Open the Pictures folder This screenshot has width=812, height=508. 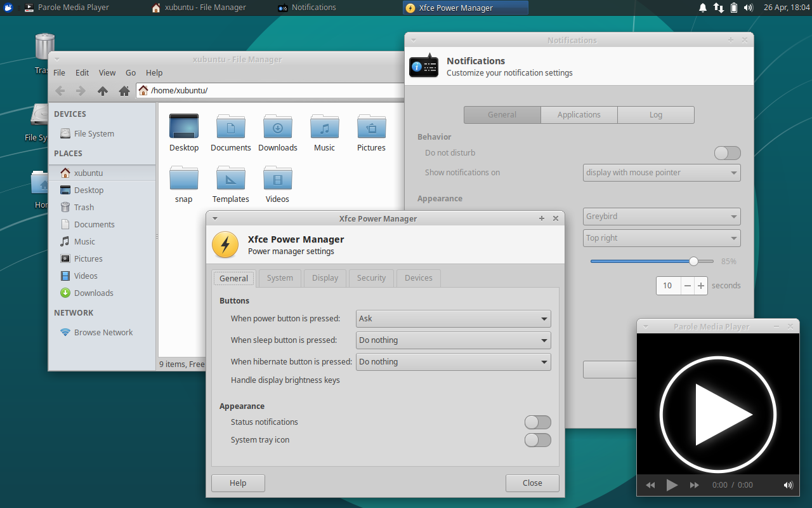[370, 130]
